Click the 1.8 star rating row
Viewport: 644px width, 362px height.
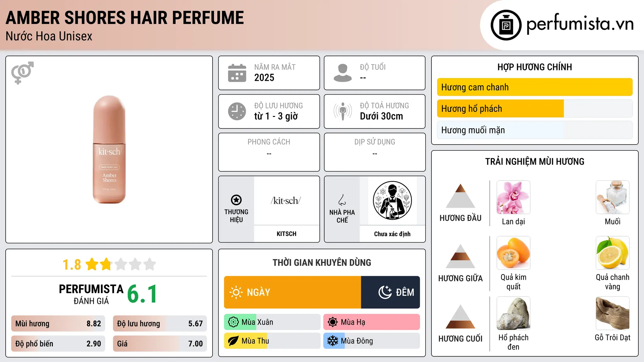click(109, 264)
